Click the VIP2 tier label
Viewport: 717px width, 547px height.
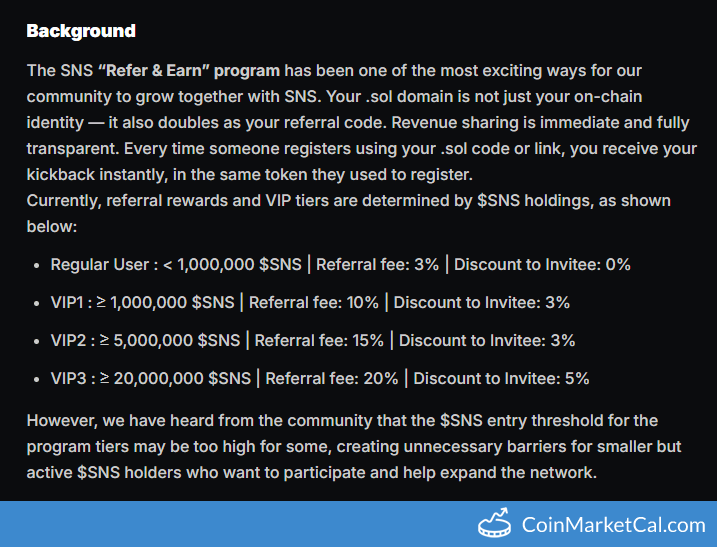pyautogui.click(x=71, y=341)
